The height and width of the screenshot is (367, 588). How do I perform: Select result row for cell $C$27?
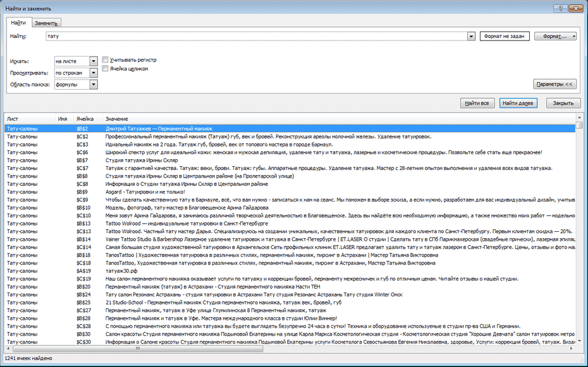pyautogui.click(x=290, y=310)
